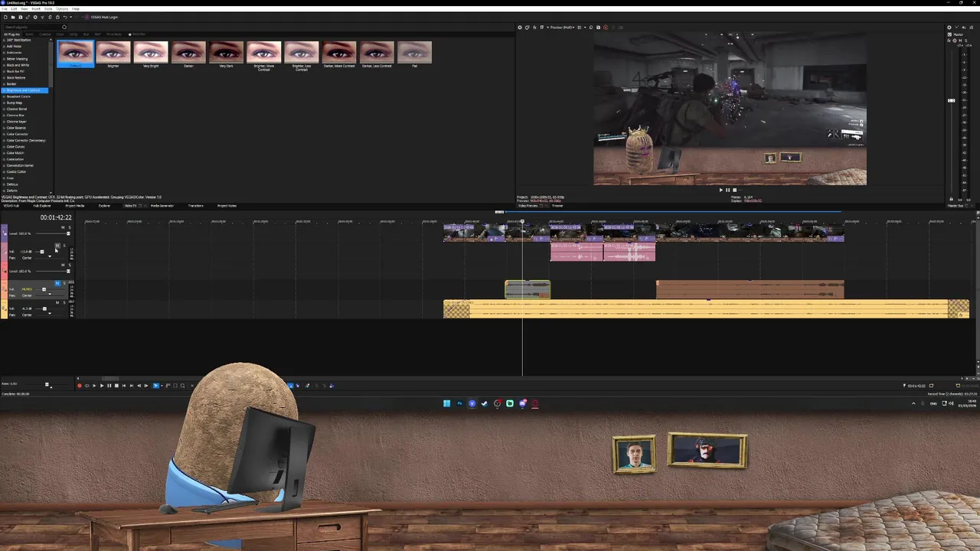Select the Very Bright preset thumbnail
This screenshot has width=980, height=551.
point(151,54)
